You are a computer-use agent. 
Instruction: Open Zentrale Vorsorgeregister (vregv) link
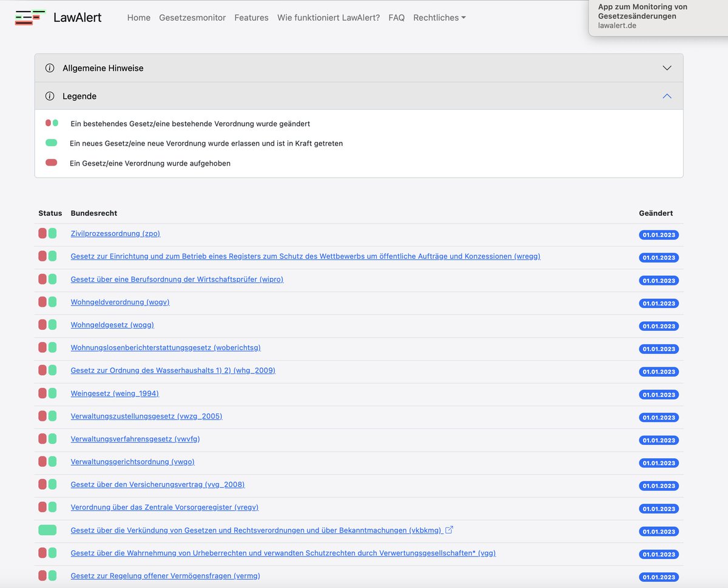(x=165, y=507)
